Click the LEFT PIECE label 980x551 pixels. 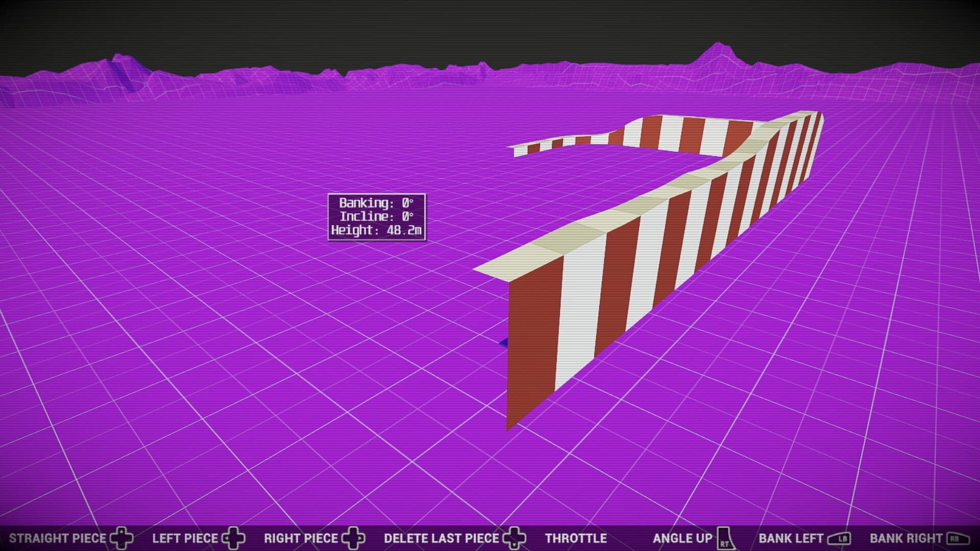[x=185, y=538]
